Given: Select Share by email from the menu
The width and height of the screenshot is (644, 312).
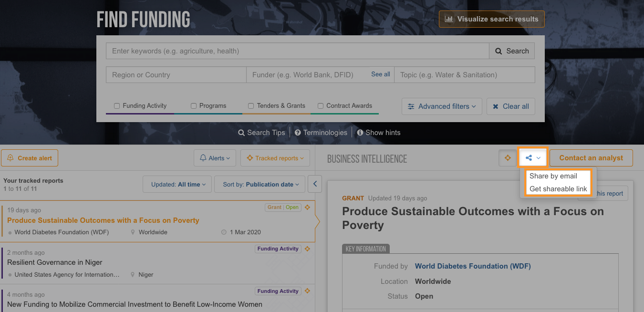Looking at the screenshot, I should pyautogui.click(x=553, y=176).
